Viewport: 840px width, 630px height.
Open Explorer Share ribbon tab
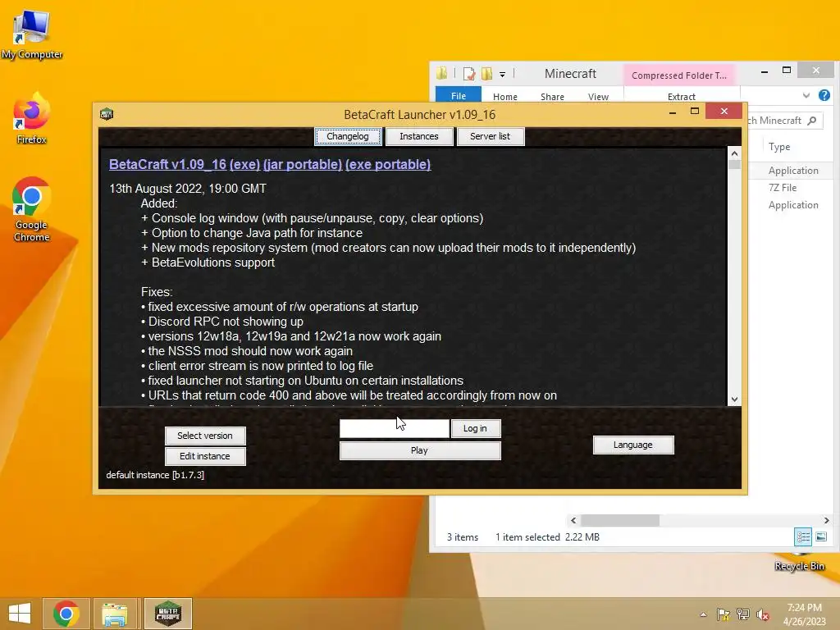pyautogui.click(x=552, y=97)
